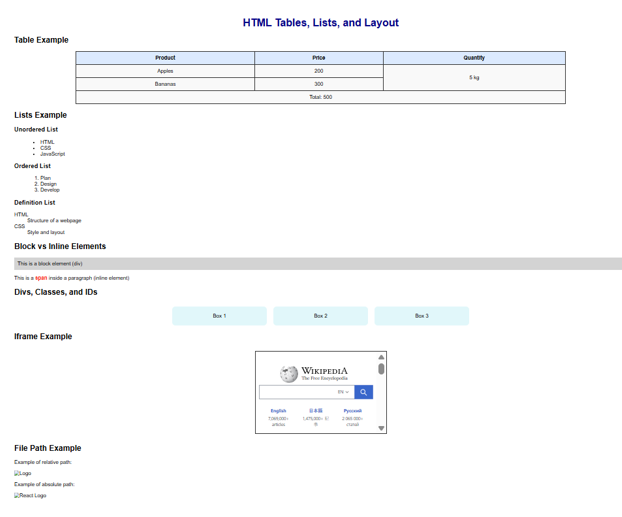This screenshot has height=517, width=622.
Task: Click the Block vs Inline Elements heading
Action: 60,246
